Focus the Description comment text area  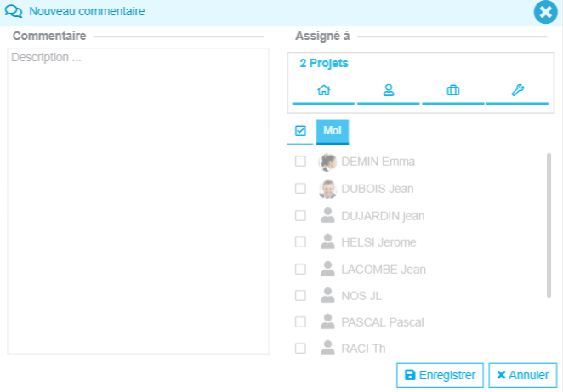139,201
